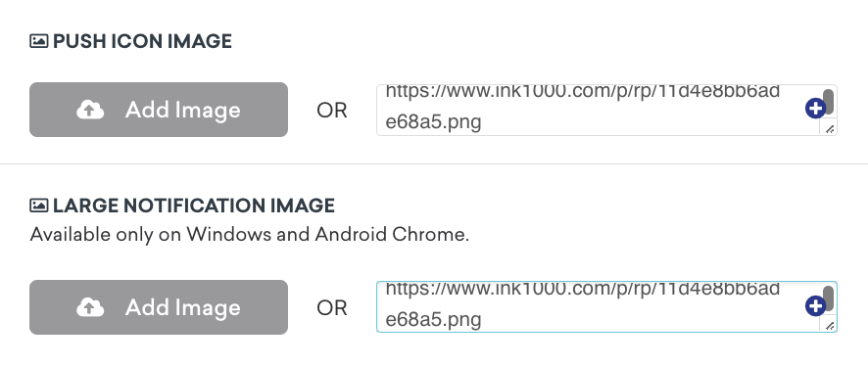Focus the large notification image URL field

tap(606, 306)
